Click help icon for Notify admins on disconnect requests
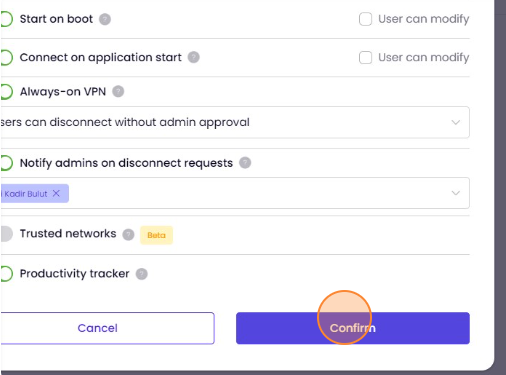 point(245,163)
